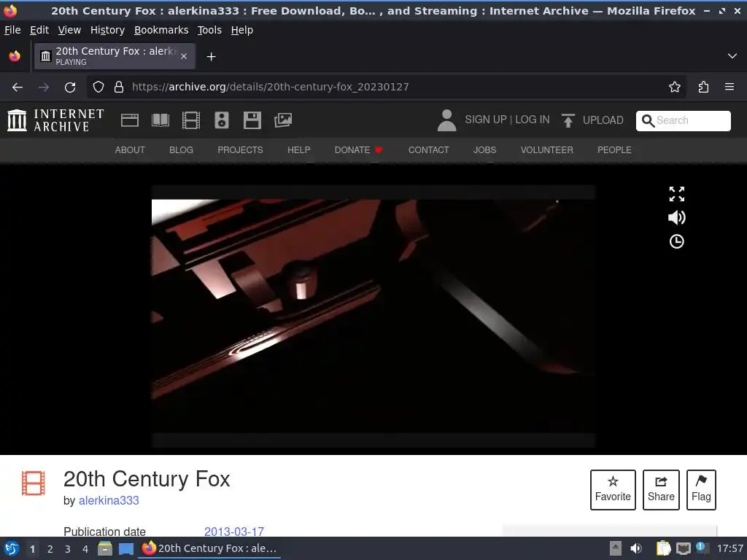This screenshot has height=560, width=747.
Task: Open the ABOUT page link
Action: click(x=130, y=150)
